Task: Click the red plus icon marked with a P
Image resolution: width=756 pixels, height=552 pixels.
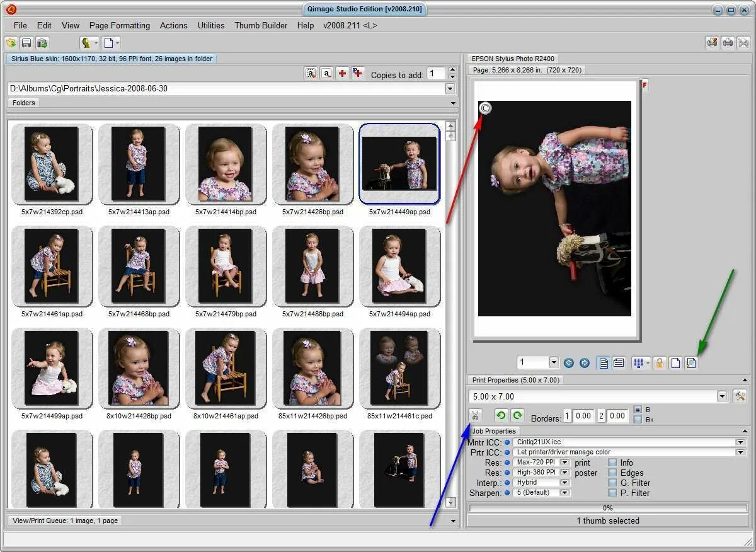Action: coord(357,73)
